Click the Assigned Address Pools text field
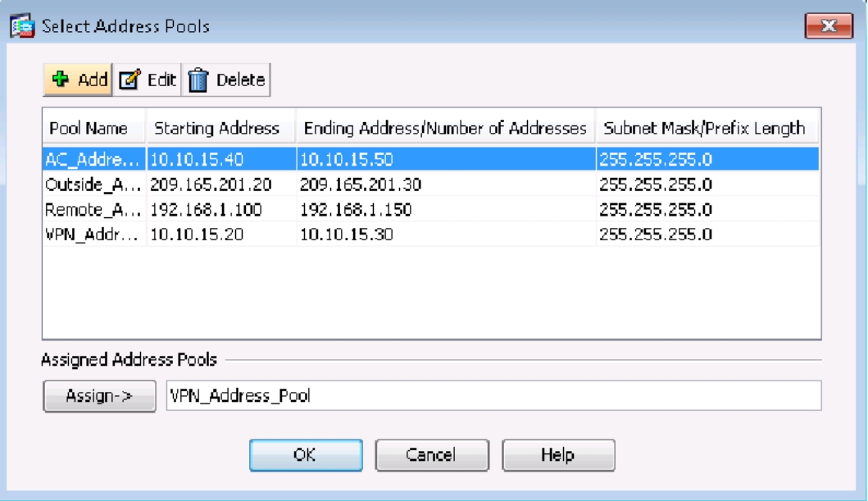The width and height of the screenshot is (868, 501). (x=493, y=396)
